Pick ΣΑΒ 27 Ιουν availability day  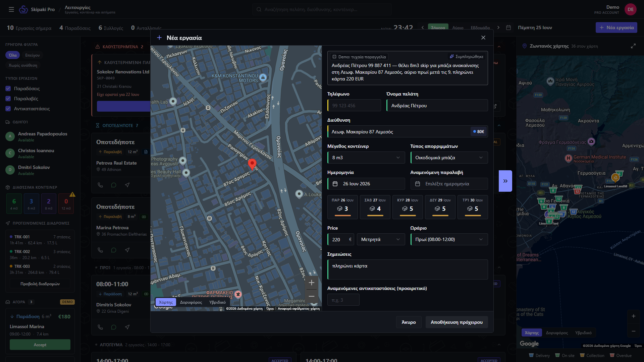pyautogui.click(x=375, y=207)
